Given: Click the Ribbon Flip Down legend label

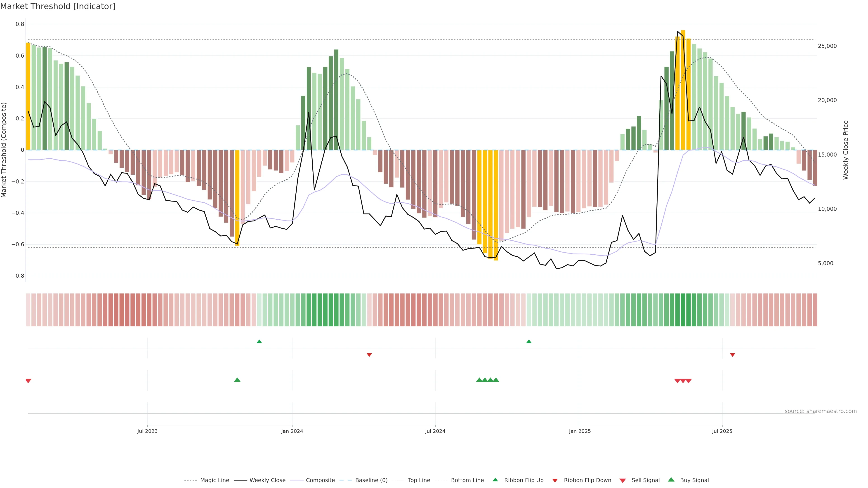Looking at the screenshot, I should 587,480.
